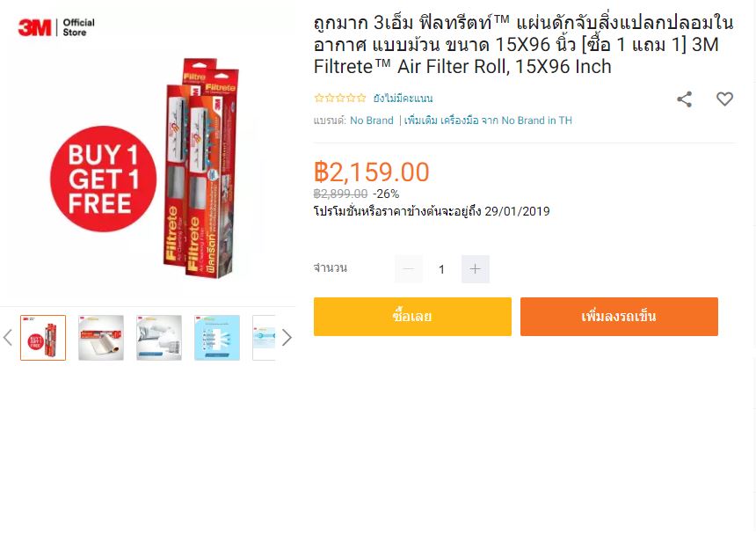Viewport: 756px width, 534px height.
Task: Show next thumbnails with right arrow
Action: [x=287, y=337]
